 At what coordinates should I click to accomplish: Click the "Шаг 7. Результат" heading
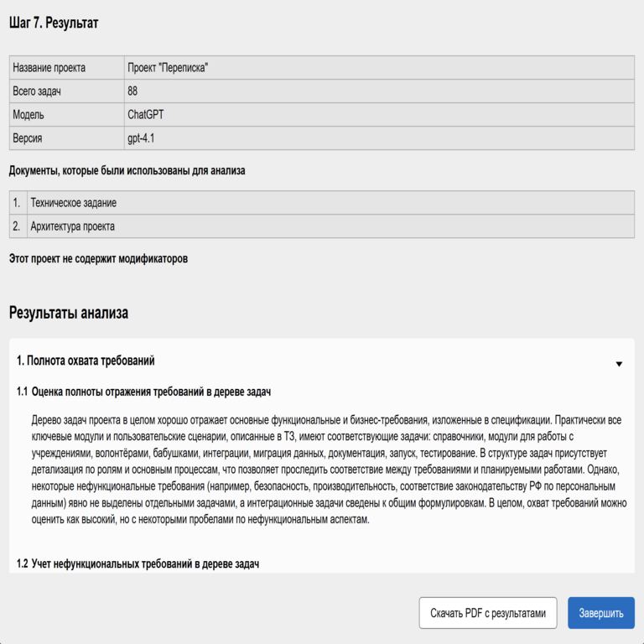[x=54, y=23]
